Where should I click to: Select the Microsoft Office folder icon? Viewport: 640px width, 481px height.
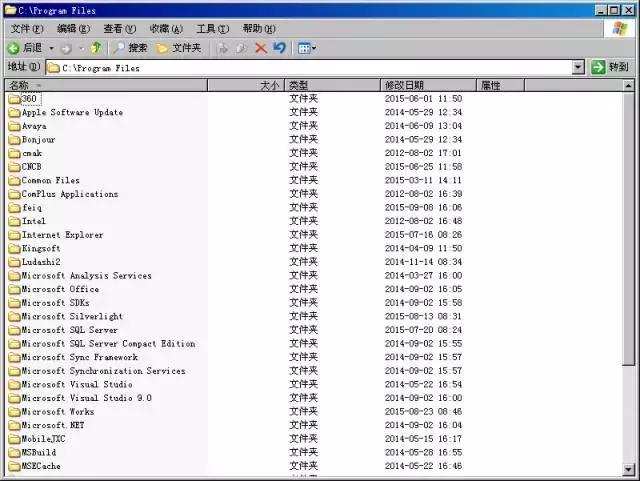pyautogui.click(x=14, y=289)
